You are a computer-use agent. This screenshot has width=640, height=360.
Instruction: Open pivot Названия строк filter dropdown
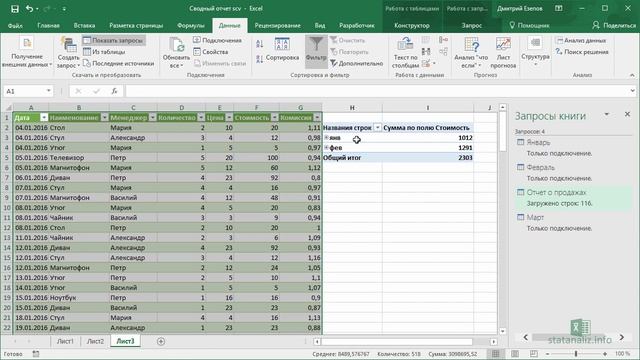pos(378,128)
